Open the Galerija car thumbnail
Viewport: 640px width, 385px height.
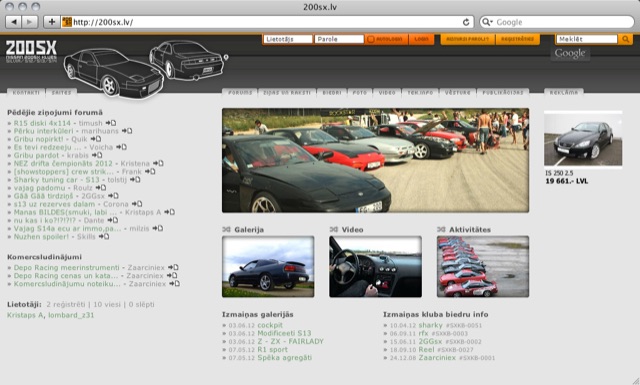click(x=268, y=267)
